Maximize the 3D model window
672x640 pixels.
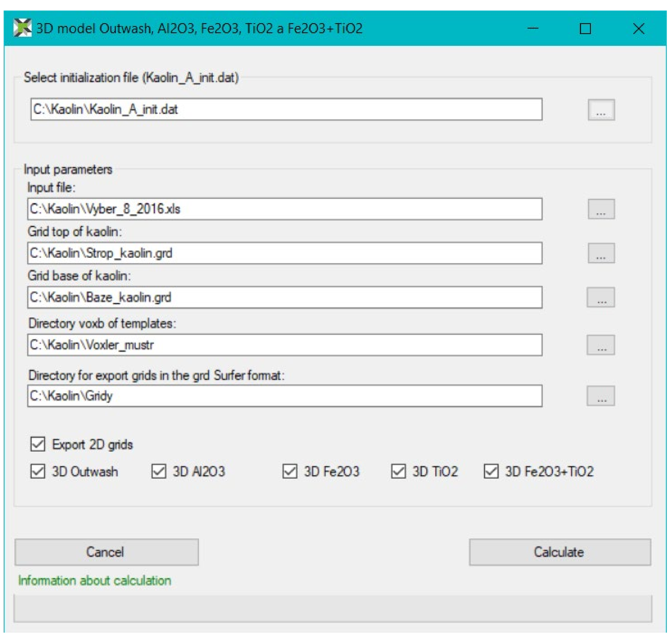585,29
